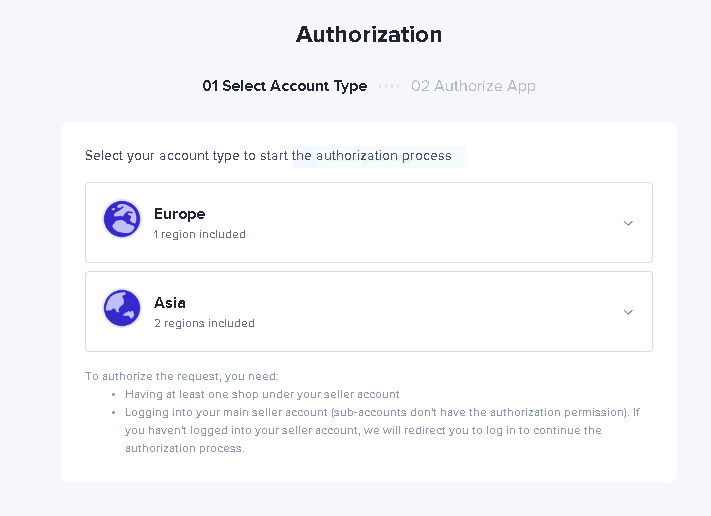This screenshot has width=711, height=516.
Task: Select the Europe account type card
Action: [369, 223]
